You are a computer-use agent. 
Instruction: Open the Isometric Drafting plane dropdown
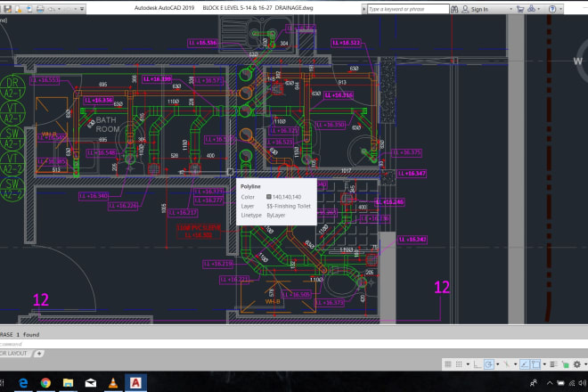pos(515,364)
